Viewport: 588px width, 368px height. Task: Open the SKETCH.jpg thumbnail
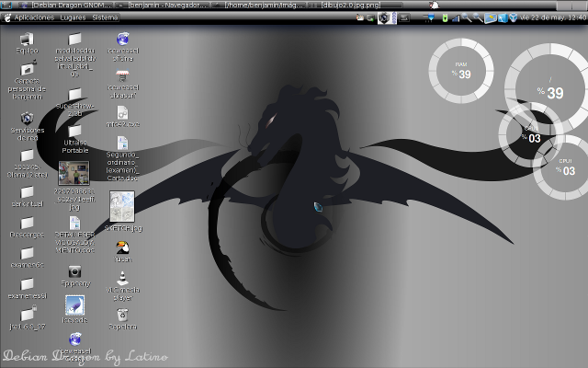[x=122, y=206]
